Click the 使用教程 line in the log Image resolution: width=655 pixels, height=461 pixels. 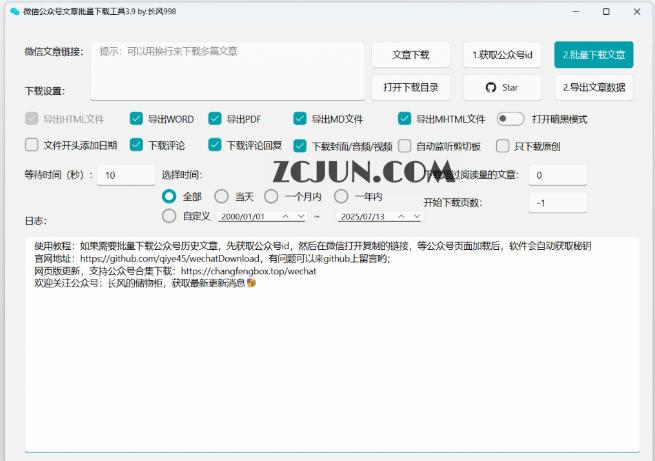pos(313,246)
